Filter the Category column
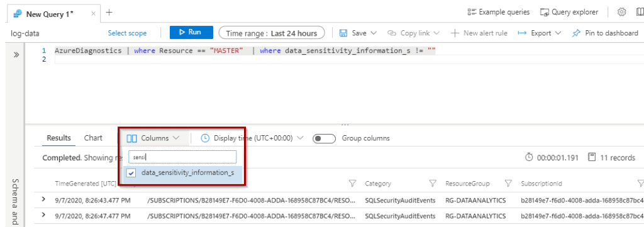The width and height of the screenshot is (644, 227). pyautogui.click(x=433, y=184)
